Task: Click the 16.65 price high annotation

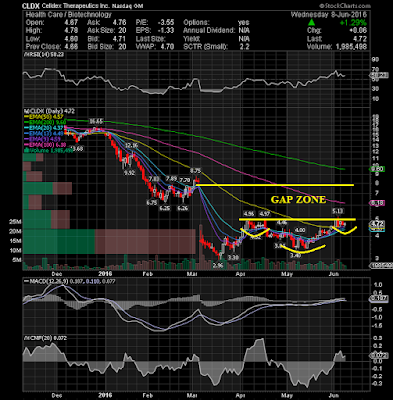Action: 96,122
